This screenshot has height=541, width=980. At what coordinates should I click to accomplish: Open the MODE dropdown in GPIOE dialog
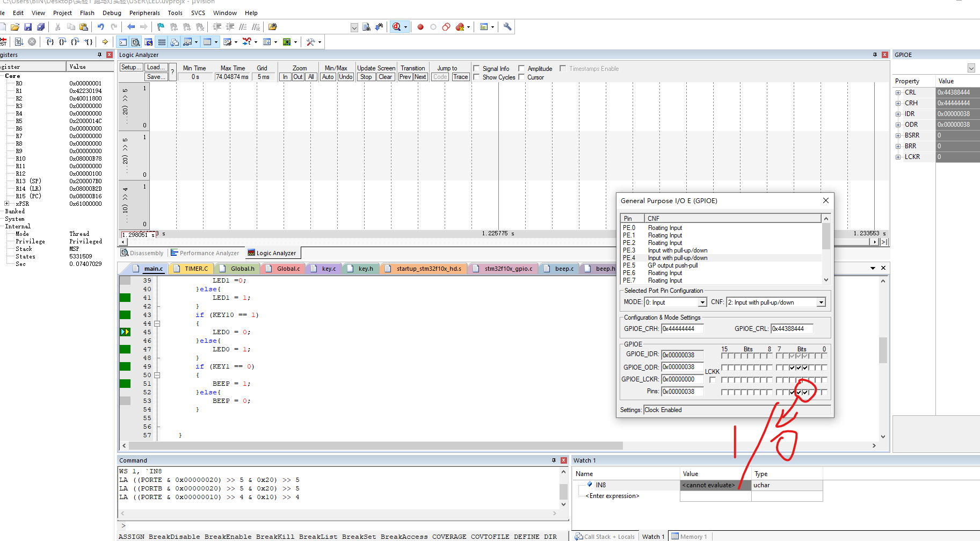point(702,302)
